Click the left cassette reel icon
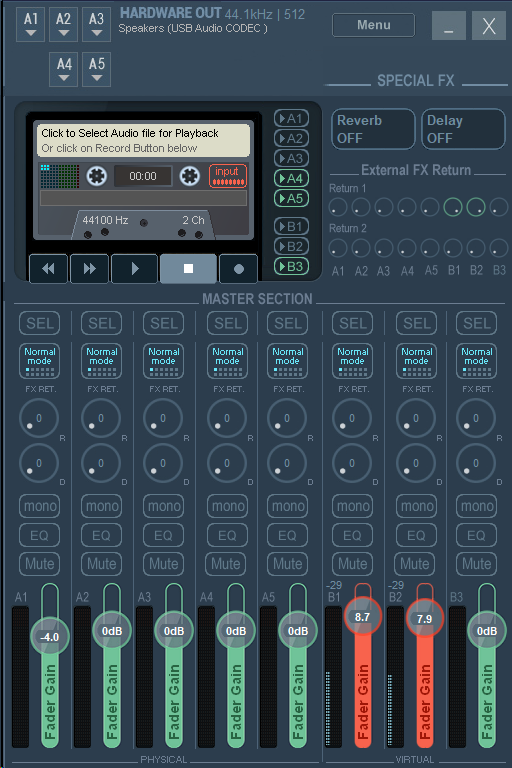The height and width of the screenshot is (768, 512). pos(97,176)
